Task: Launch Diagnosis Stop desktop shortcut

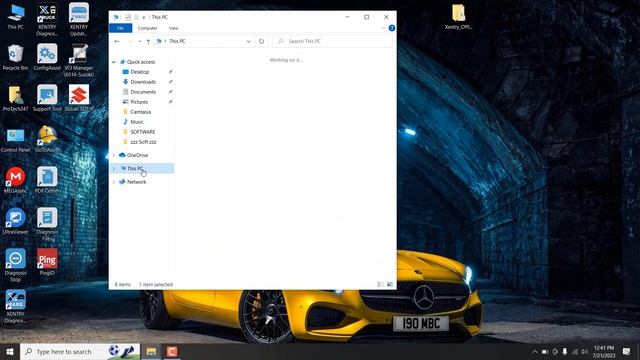Action: coord(15,265)
